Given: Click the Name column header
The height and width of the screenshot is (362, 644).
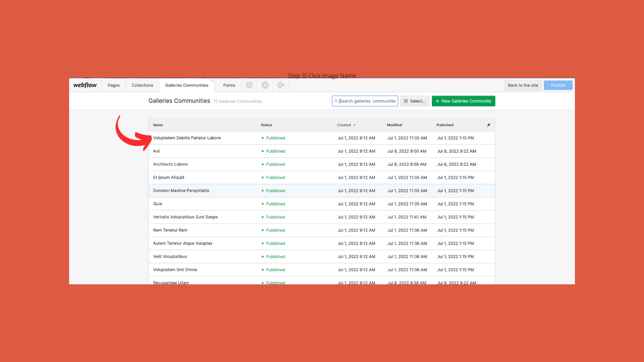Looking at the screenshot, I should pos(158,125).
